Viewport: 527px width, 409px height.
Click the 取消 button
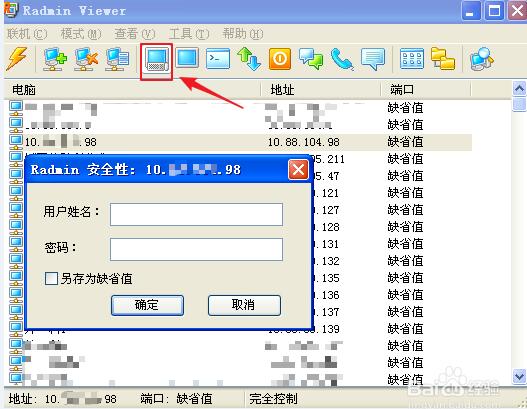click(x=244, y=305)
